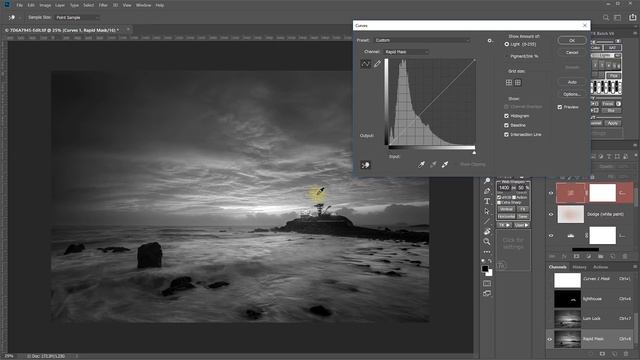Select the Type tool in toolbar
The height and width of the screenshot is (360, 640).
point(487,201)
